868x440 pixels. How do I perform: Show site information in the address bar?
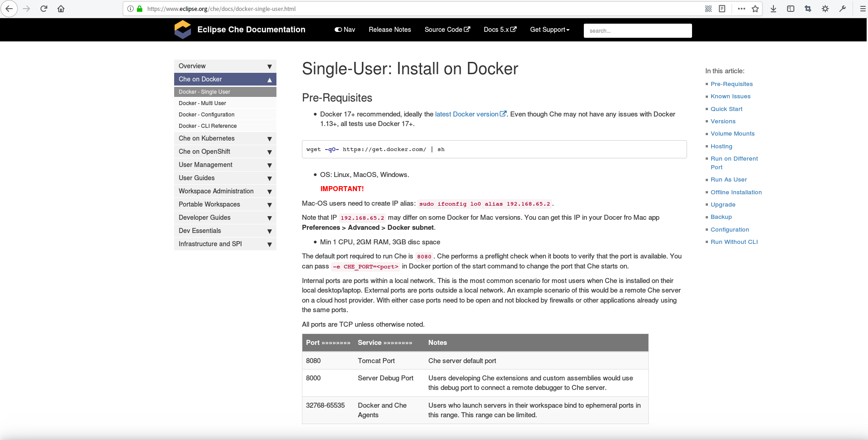click(130, 9)
